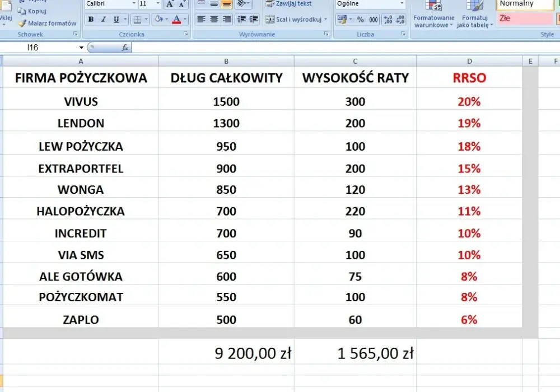Increase decimal places

tap(388, 19)
